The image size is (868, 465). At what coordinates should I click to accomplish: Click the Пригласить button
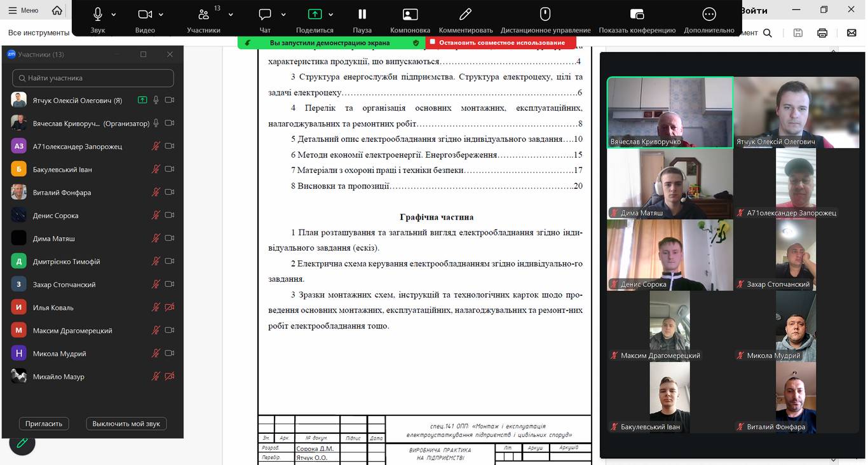44,424
